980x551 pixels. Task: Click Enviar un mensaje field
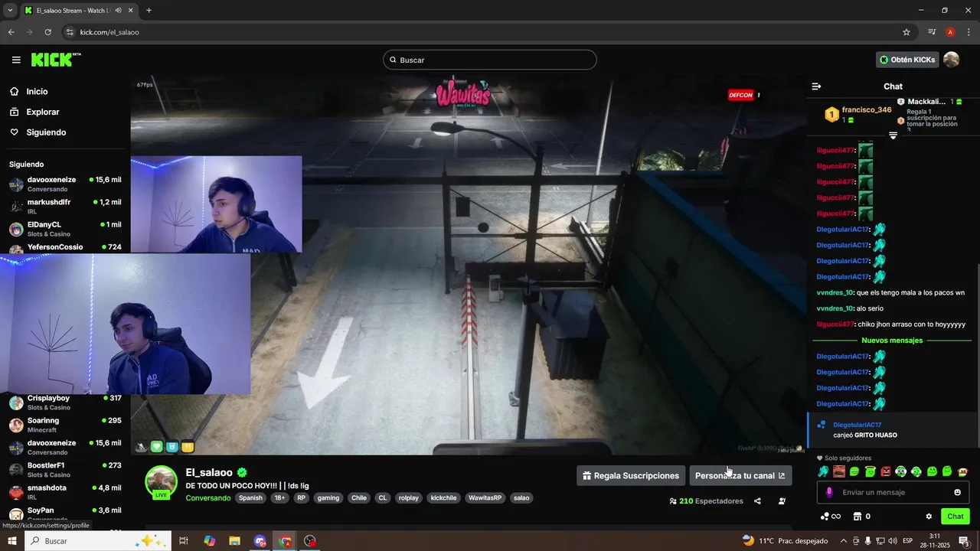pyautogui.click(x=892, y=492)
